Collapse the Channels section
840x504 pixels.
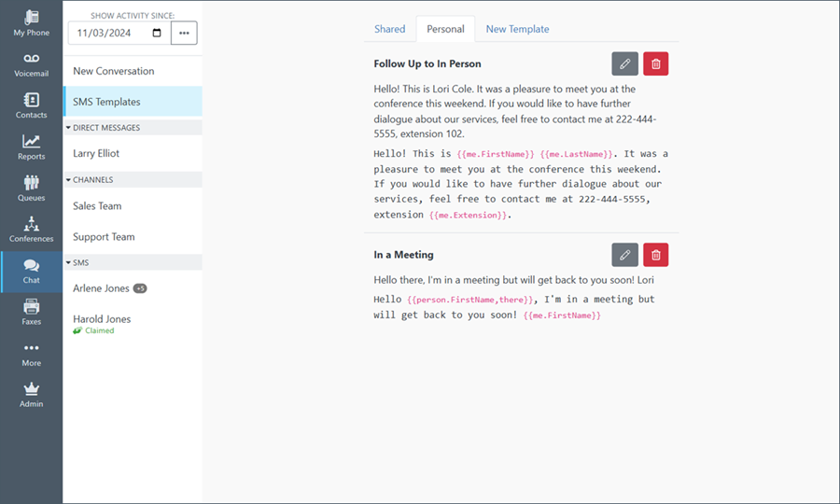click(68, 179)
